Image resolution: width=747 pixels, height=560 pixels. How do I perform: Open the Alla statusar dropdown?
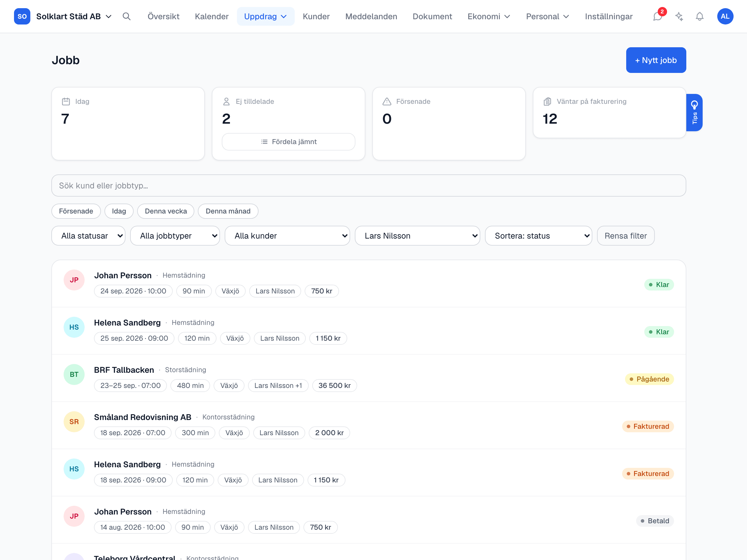pos(88,236)
